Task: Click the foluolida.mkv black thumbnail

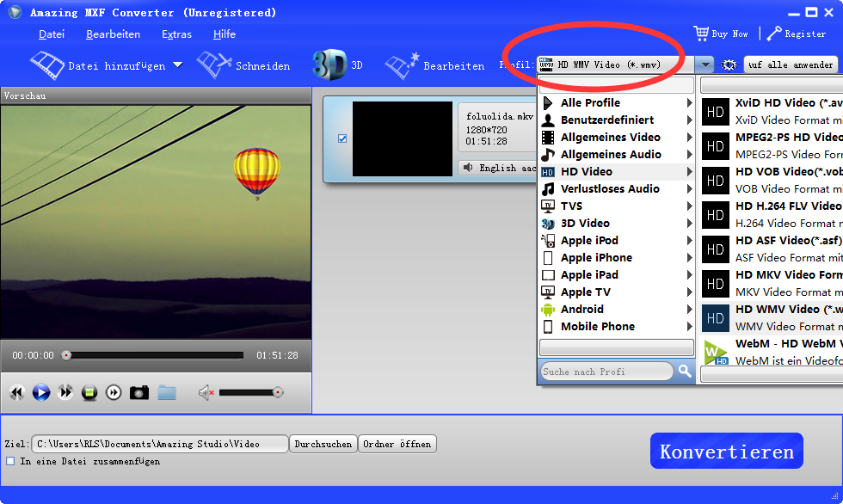Action: [403, 138]
